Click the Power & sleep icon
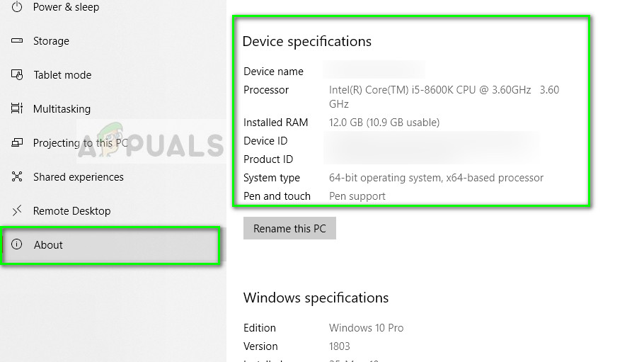 click(x=17, y=7)
